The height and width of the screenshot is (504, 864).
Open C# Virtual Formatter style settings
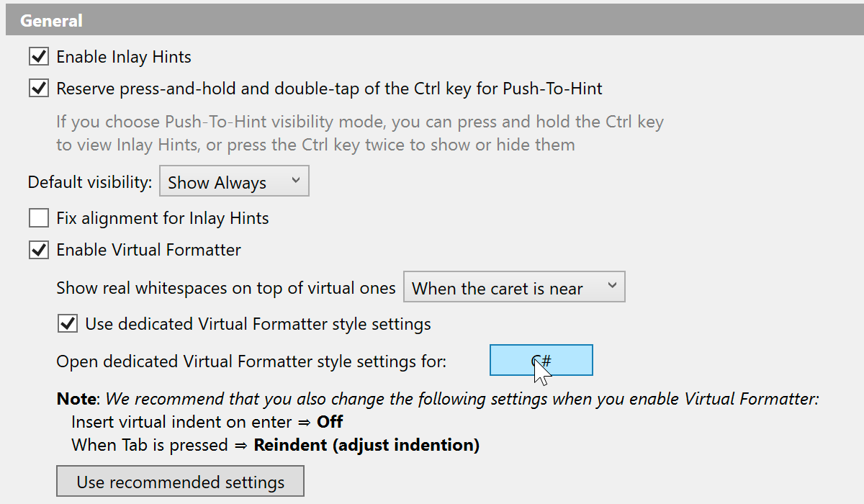[x=541, y=360]
